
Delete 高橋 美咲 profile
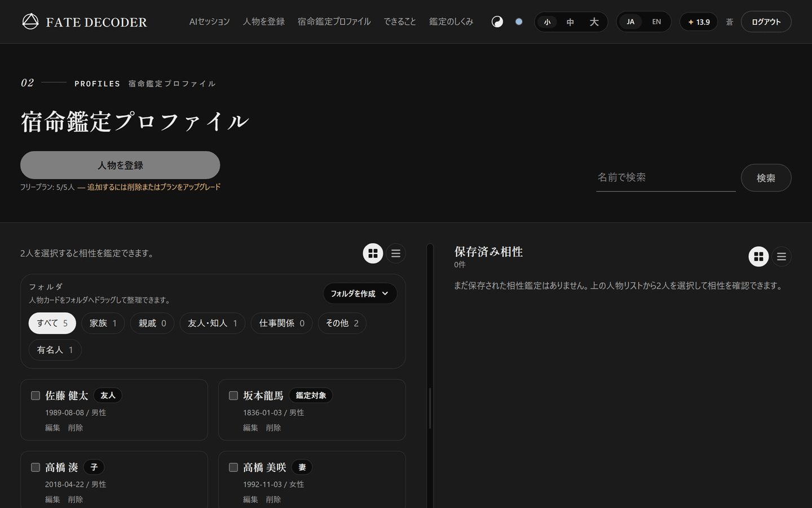(x=273, y=500)
